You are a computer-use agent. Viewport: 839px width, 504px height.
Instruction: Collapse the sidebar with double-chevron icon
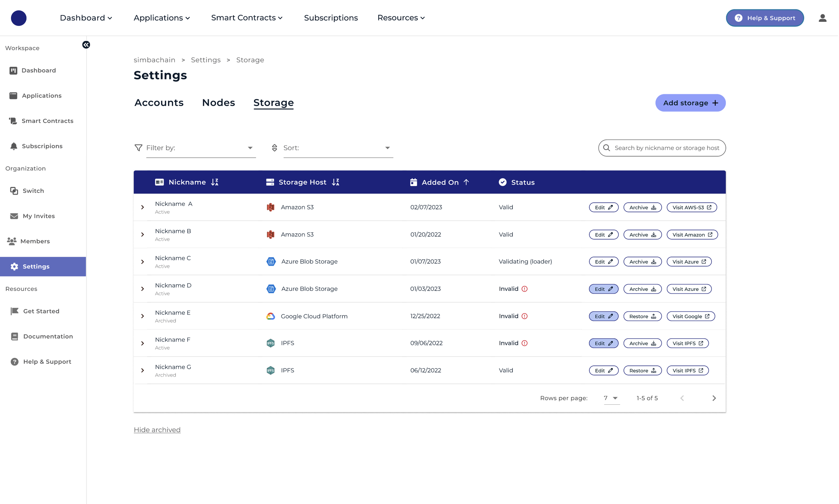[x=86, y=45]
